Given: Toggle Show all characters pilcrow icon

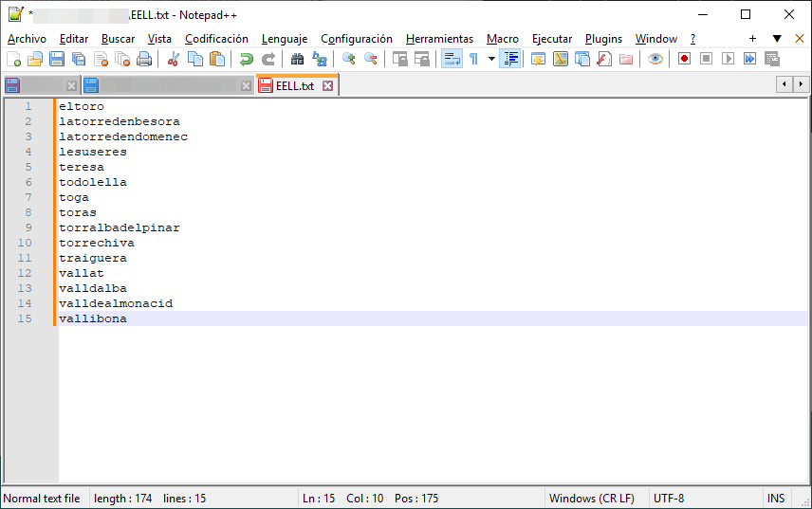Looking at the screenshot, I should click(473, 59).
